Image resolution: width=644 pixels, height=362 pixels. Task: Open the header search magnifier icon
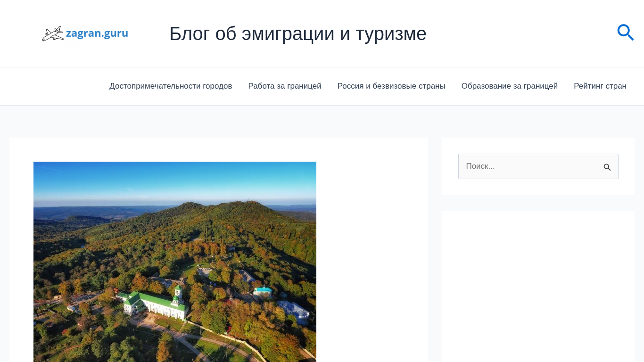point(625,33)
